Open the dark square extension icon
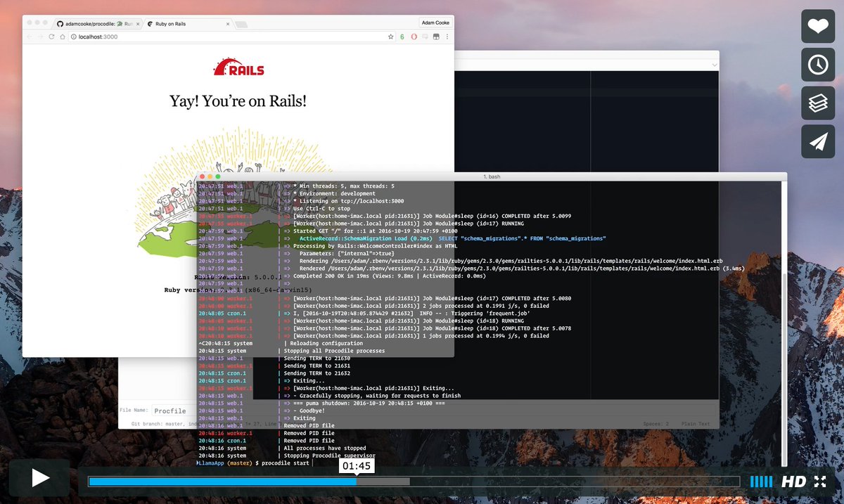 pyautogui.click(x=435, y=37)
